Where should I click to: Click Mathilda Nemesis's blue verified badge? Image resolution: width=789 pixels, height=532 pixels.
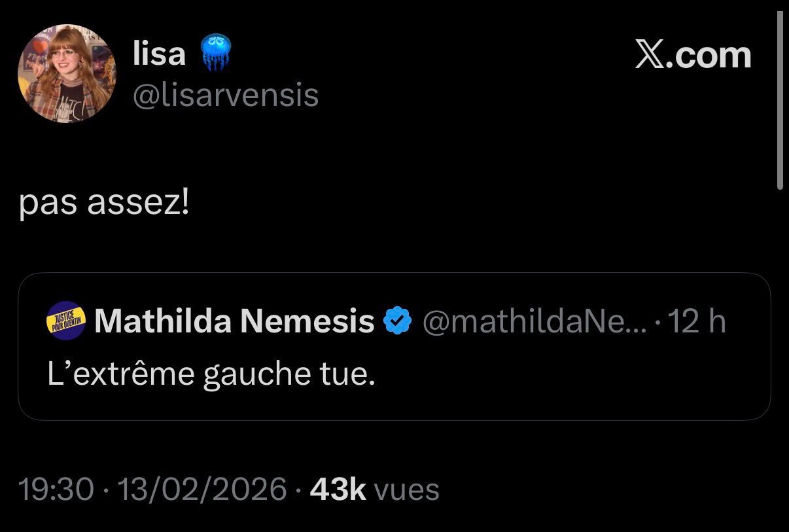[396, 322]
